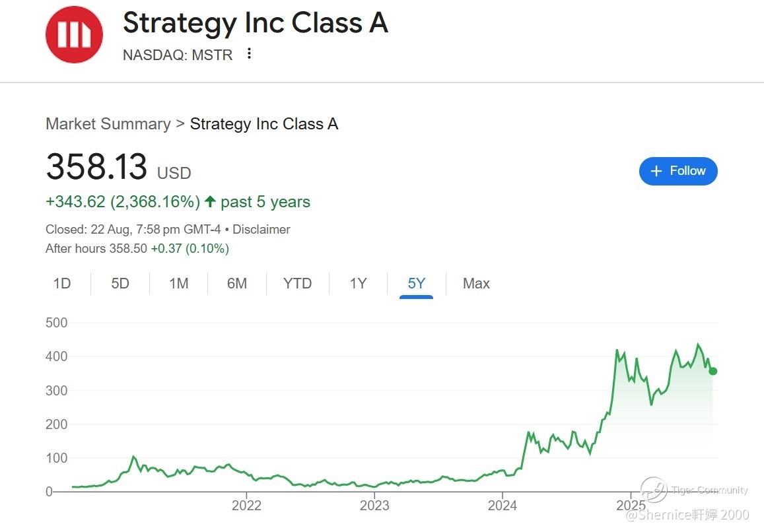Select the YTD range tab
Screen dimensions: 764x532
pos(297,284)
